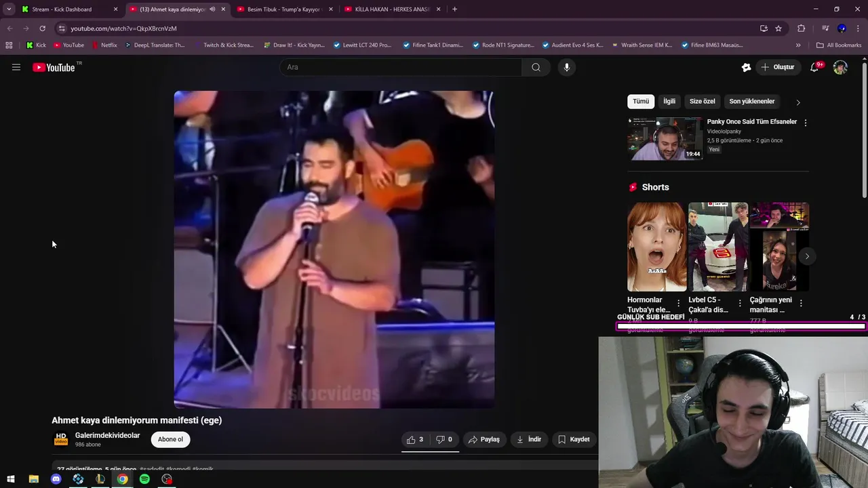Open the Lvbel C5 short thumbnail
Screen dimensions: 868x488
click(718, 247)
